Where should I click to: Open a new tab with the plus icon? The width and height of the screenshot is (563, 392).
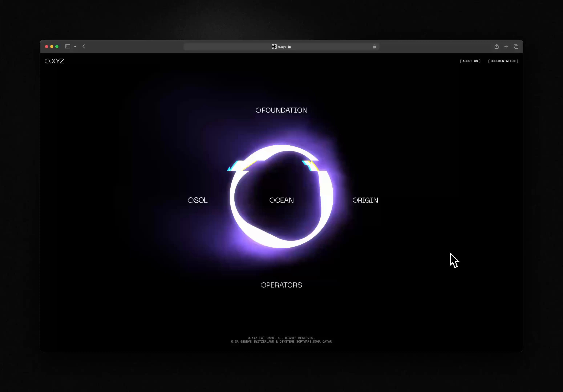click(506, 46)
